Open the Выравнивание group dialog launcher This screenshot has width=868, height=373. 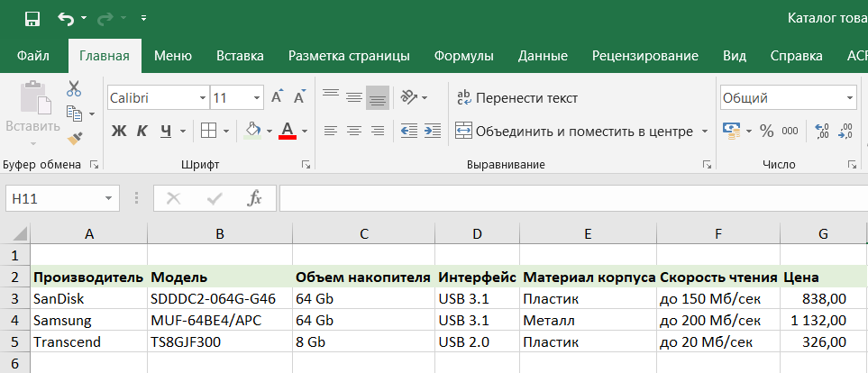(x=707, y=164)
